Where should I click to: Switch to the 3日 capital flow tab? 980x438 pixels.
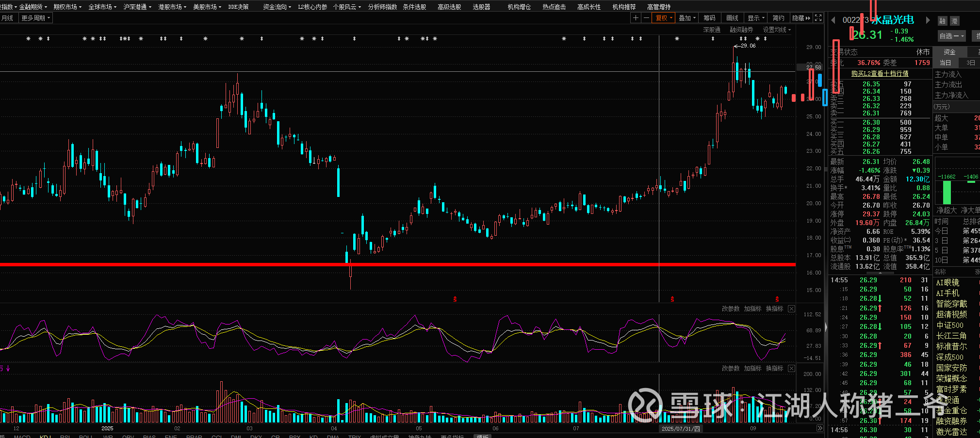[x=970, y=63]
